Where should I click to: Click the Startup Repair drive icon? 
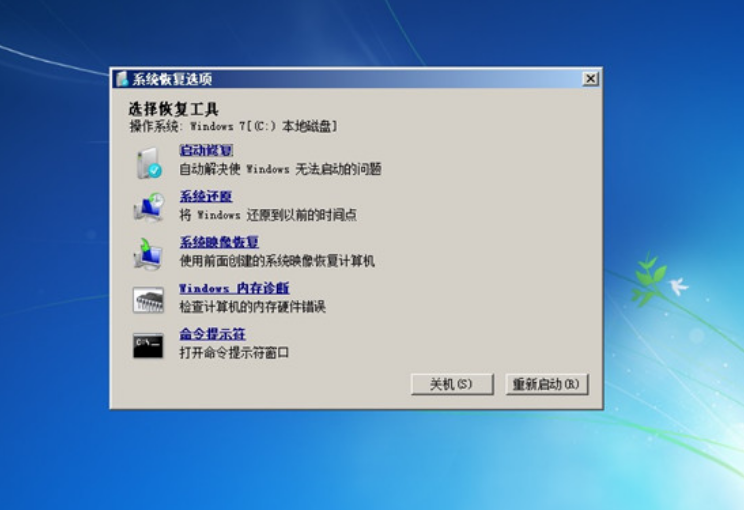click(149, 163)
